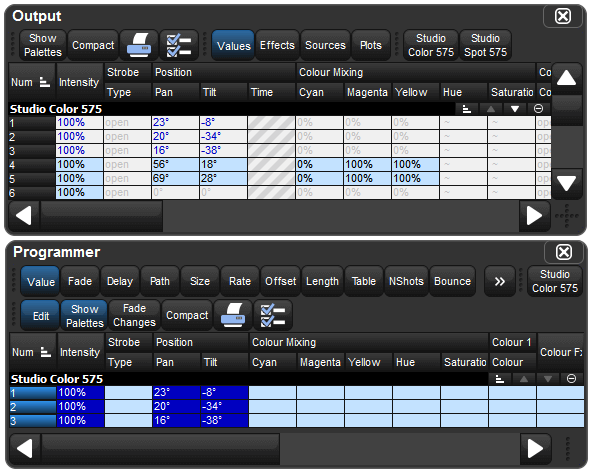Expand more options with the double chevron button

(500, 281)
